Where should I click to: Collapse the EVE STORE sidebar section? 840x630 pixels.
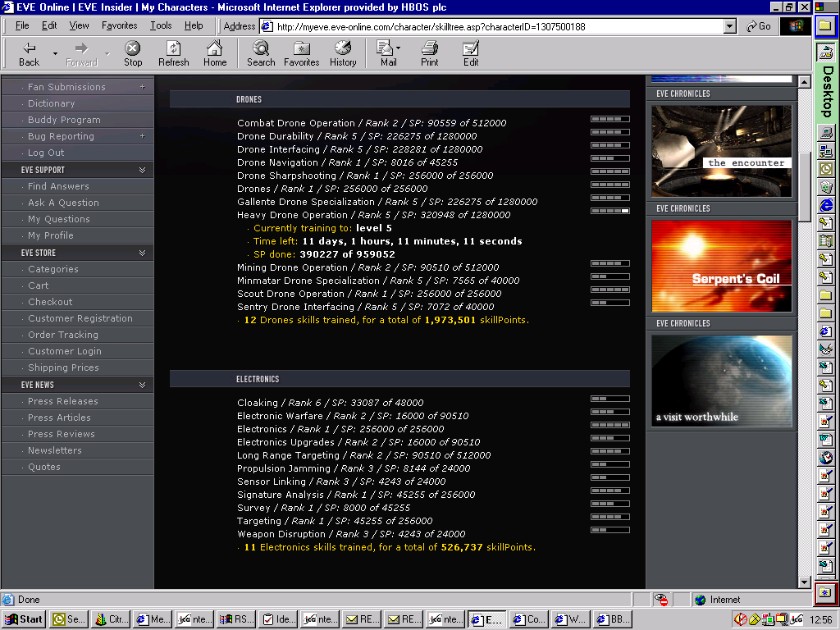142,253
